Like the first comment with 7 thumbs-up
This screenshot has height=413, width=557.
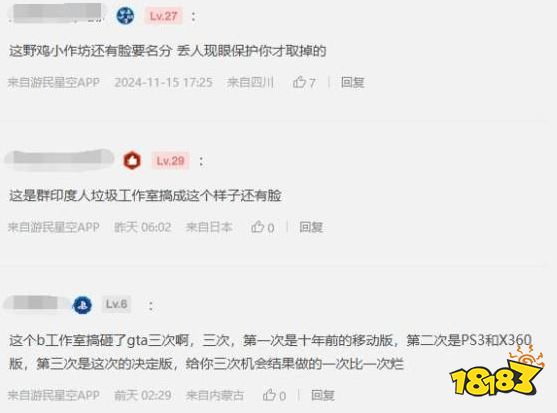(x=299, y=82)
